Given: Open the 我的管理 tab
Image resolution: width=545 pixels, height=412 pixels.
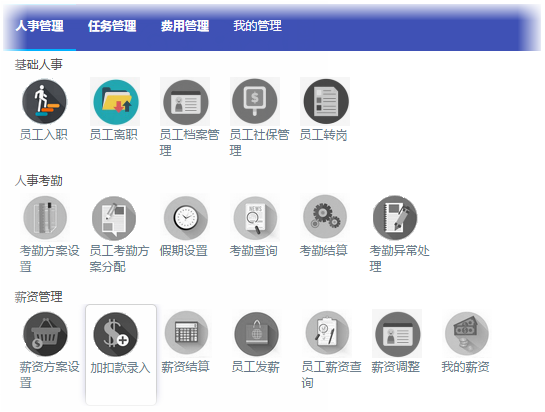Looking at the screenshot, I should tap(258, 25).
